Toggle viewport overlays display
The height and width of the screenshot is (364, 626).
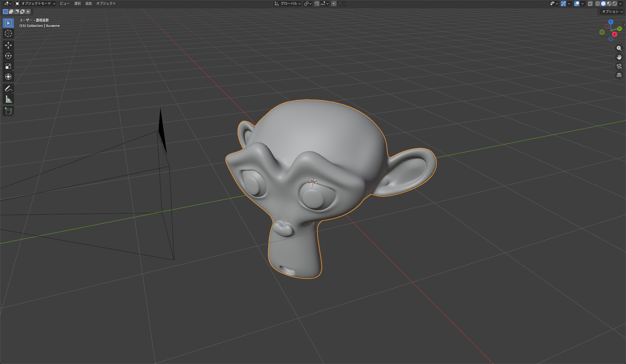click(577, 4)
